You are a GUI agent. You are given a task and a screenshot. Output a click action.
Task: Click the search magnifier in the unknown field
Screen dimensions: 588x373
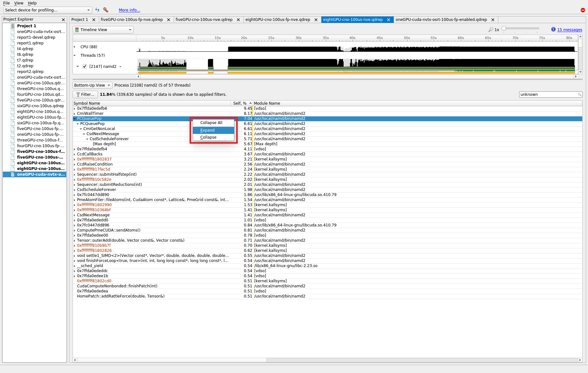[579, 95]
